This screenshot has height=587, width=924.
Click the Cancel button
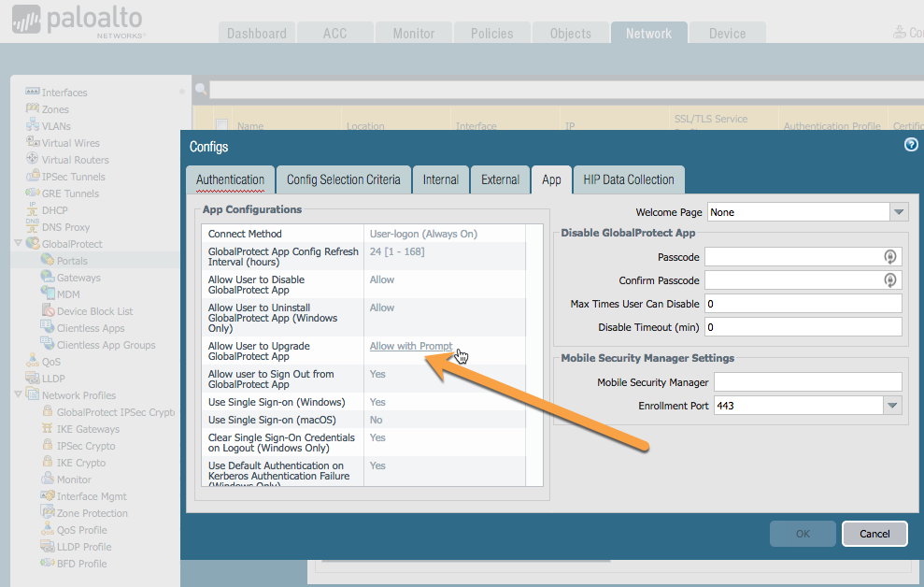pos(874,534)
